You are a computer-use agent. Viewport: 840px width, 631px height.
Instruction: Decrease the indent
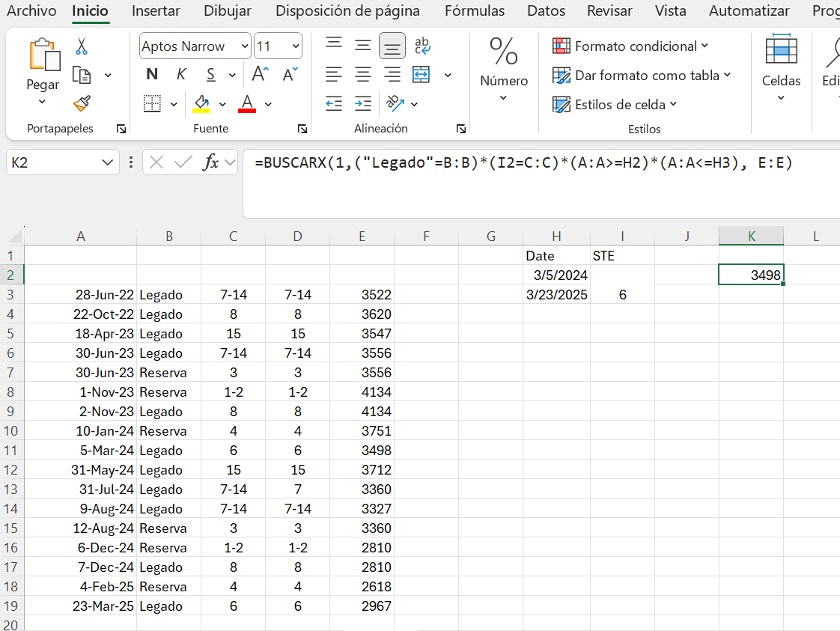point(334,103)
